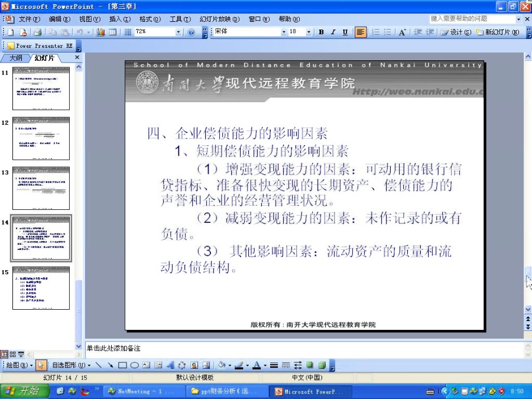Click the 设计 (Design) button

tap(456, 33)
